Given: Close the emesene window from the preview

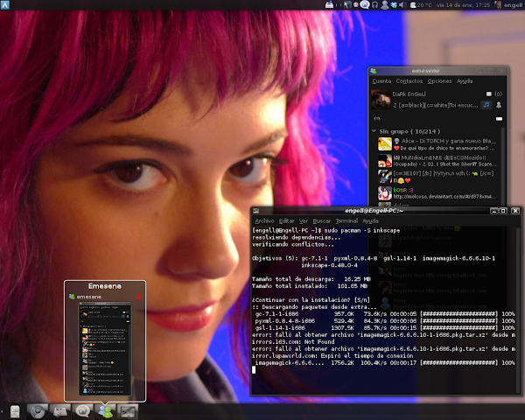Looking at the screenshot, I should [x=138, y=297].
